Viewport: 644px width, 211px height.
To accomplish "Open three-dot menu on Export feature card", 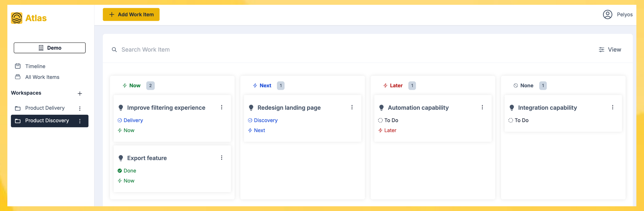I will click(x=222, y=157).
